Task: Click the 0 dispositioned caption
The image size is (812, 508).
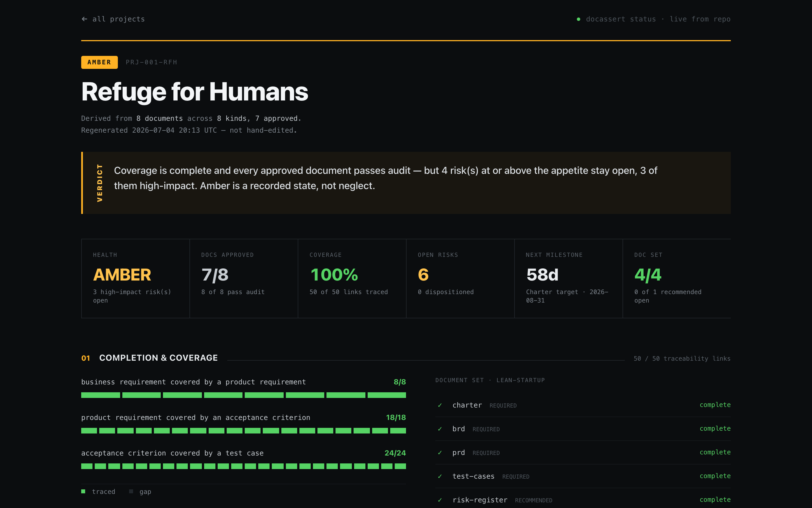Action: (445, 292)
